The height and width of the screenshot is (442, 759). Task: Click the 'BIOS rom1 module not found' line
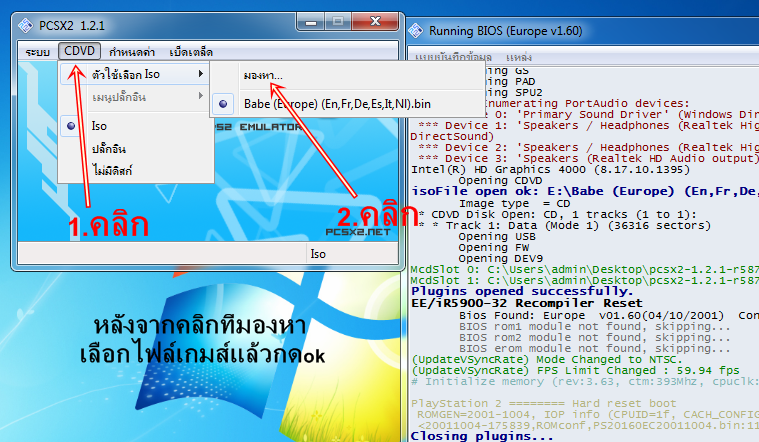pyautogui.click(x=594, y=326)
